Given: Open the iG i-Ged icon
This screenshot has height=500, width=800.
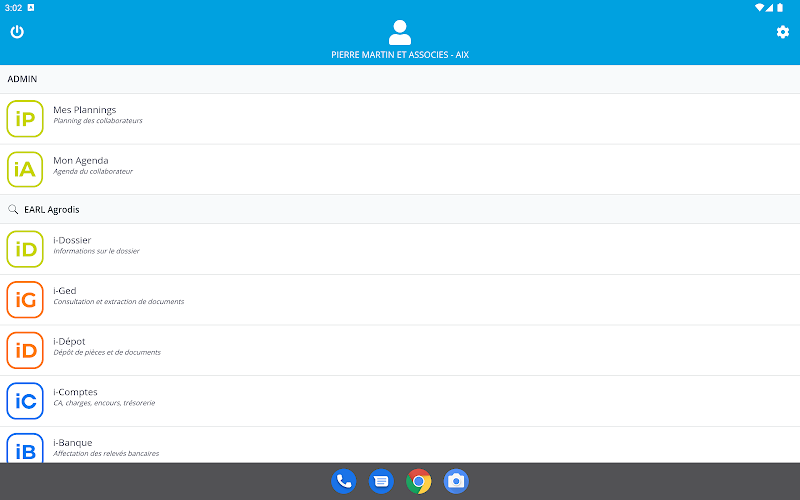Looking at the screenshot, I should pos(25,299).
